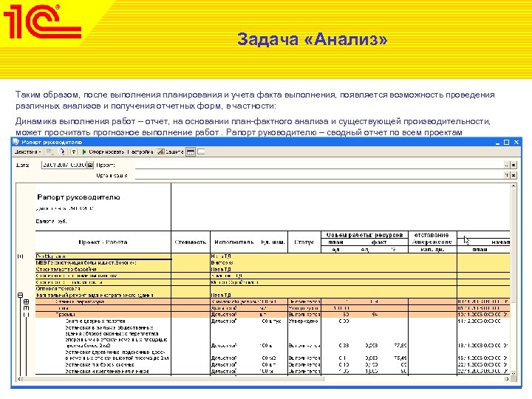Click the blank panel icon at toolbar end

click(x=201, y=152)
